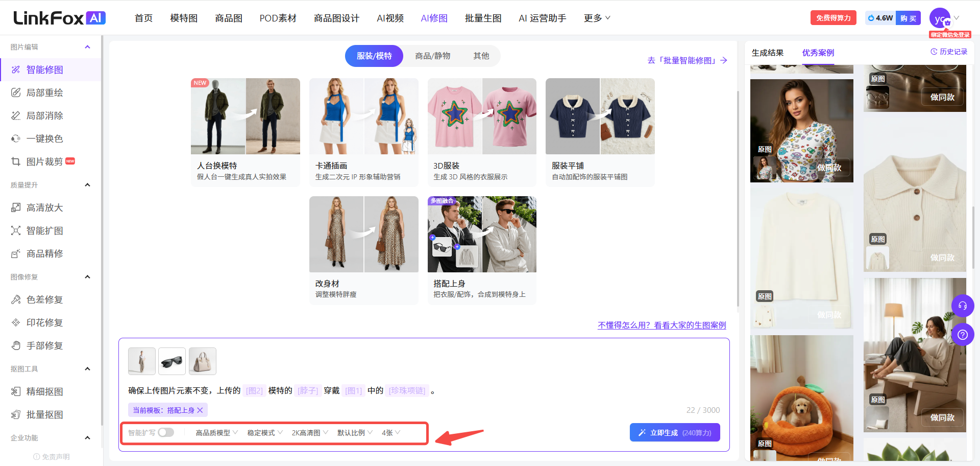Open the 商品图设计 menu item
Viewport: 980px width, 466px height.
point(336,18)
